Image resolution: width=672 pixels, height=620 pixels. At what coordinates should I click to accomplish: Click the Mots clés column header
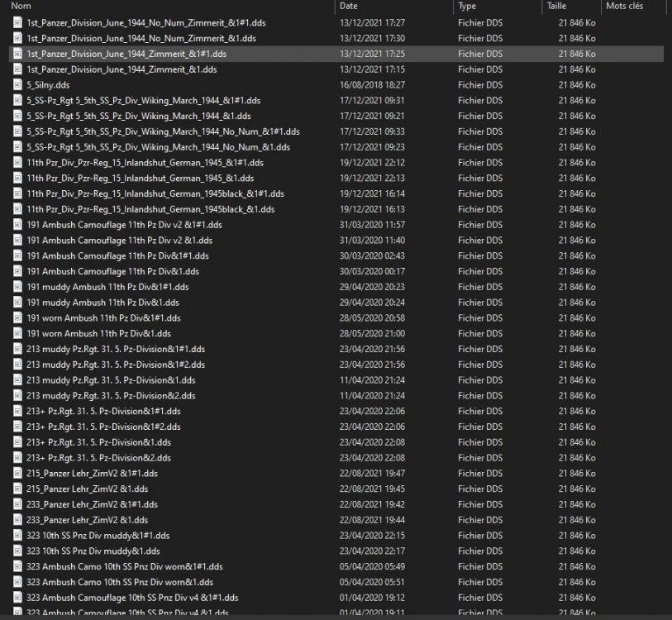(x=624, y=6)
